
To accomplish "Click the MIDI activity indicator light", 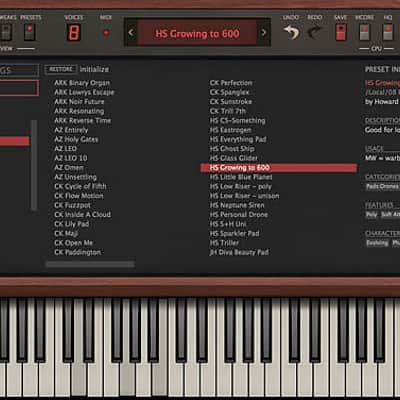I will [x=106, y=33].
